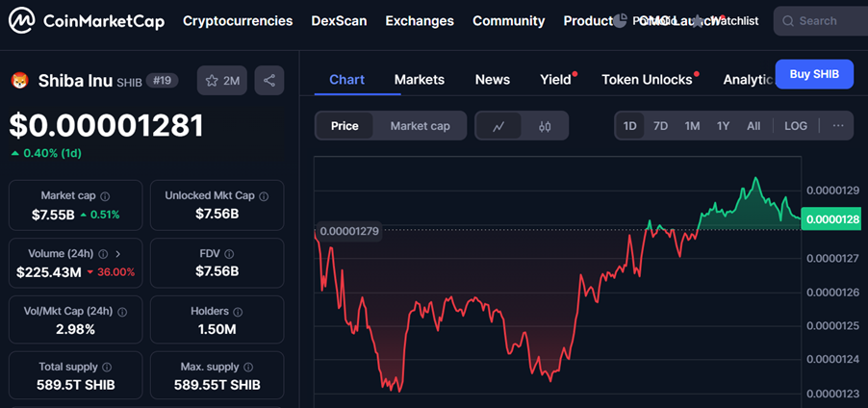868x408 pixels.
Task: Click info icon next to Market cap
Action: pos(105,196)
